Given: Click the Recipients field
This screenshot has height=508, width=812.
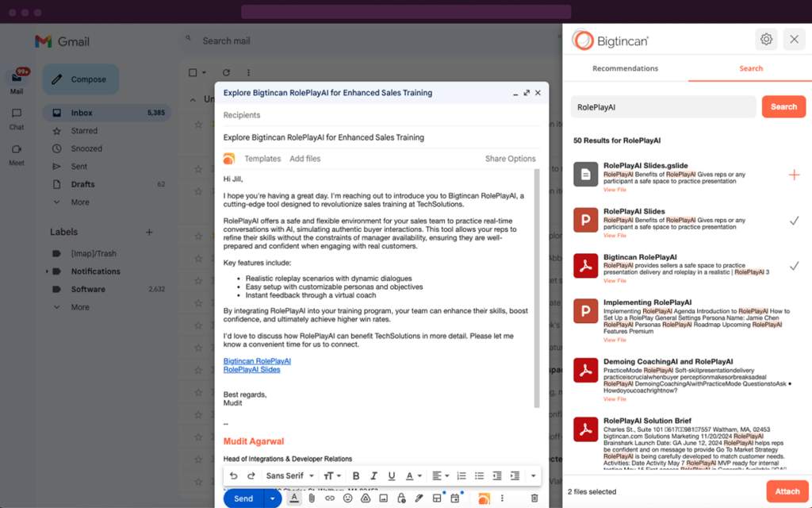Looking at the screenshot, I should click(381, 115).
